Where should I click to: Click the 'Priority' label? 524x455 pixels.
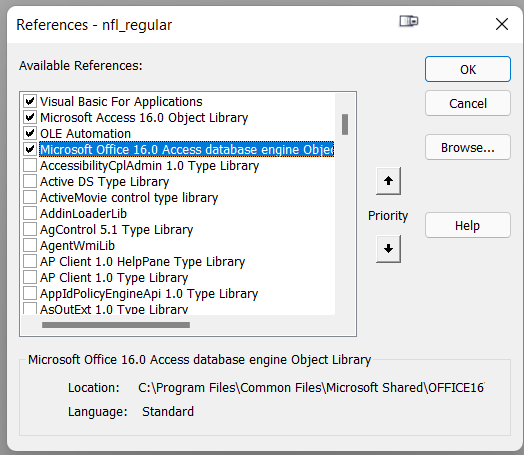click(x=388, y=216)
